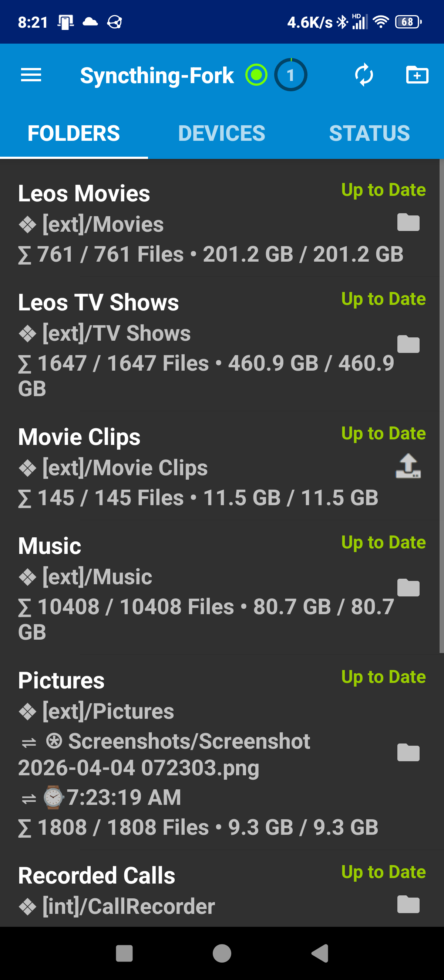The height and width of the screenshot is (980, 444).
Task: Open the Recorded Calls folder icon
Action: pos(408,905)
